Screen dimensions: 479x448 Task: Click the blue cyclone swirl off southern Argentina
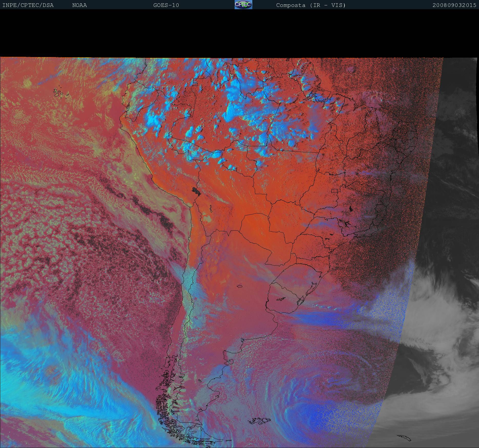click(315, 399)
